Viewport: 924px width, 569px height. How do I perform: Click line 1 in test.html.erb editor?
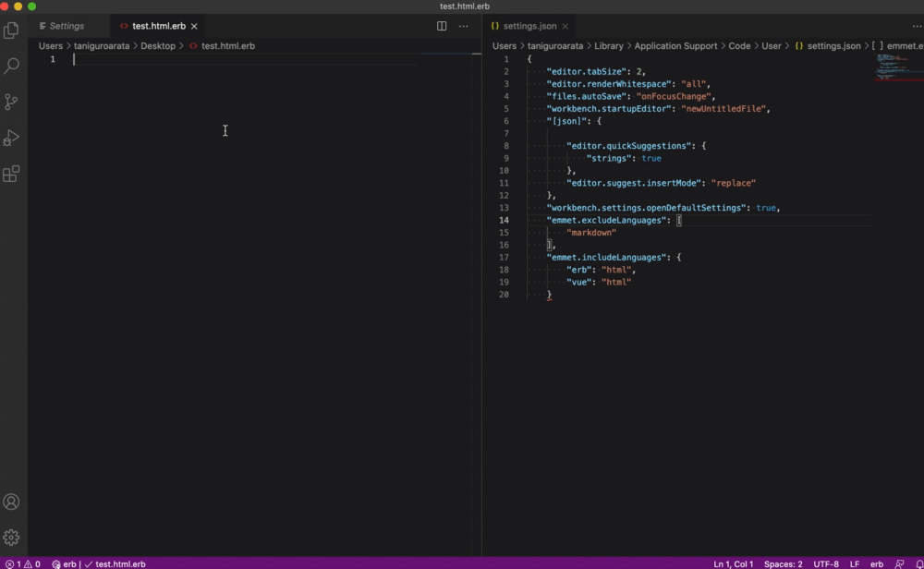tap(245, 59)
